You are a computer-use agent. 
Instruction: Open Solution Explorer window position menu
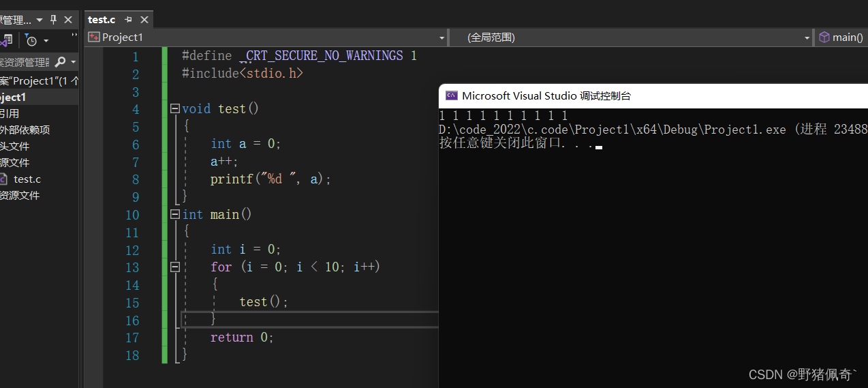pos(39,20)
